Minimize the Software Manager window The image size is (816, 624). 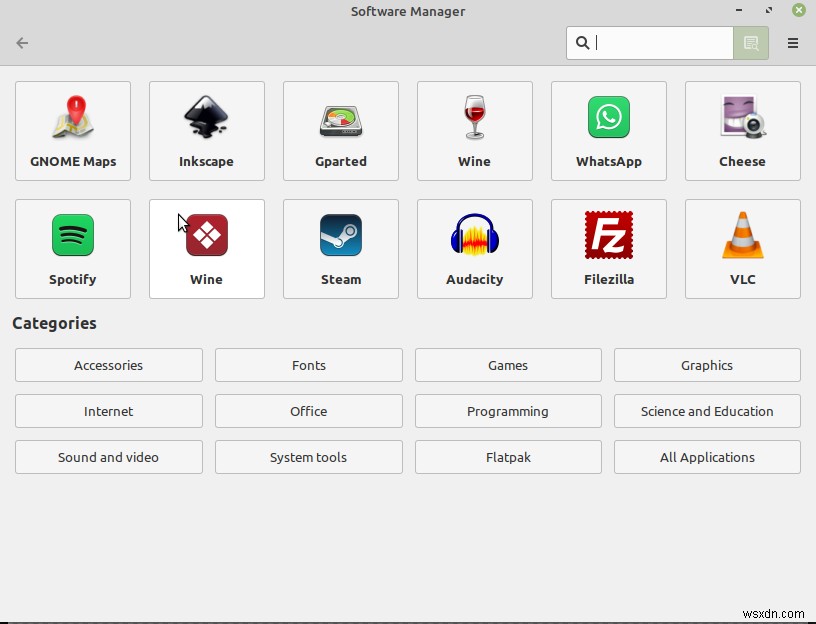738,10
